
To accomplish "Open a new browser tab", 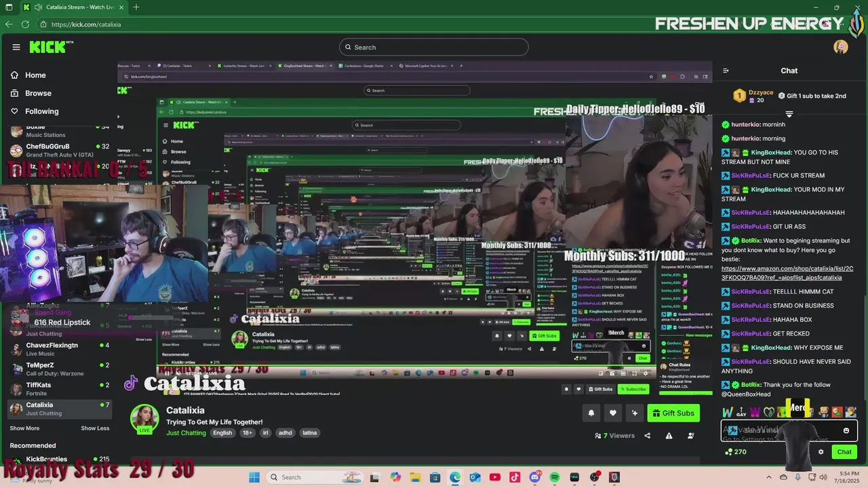I will 136,7.
